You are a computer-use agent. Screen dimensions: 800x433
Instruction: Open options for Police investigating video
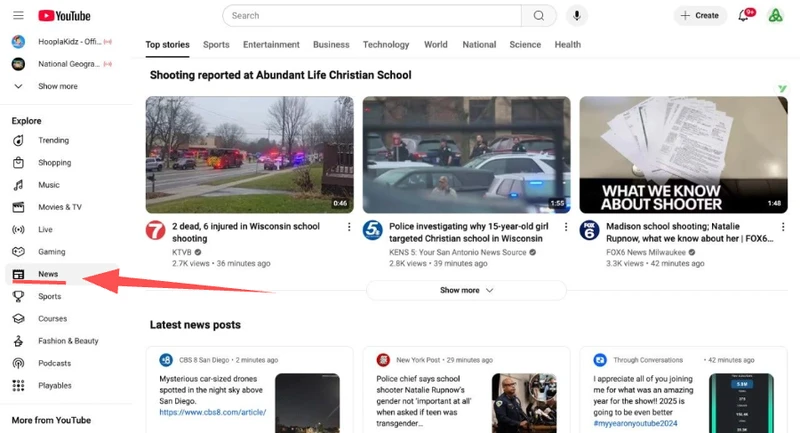tap(566, 227)
